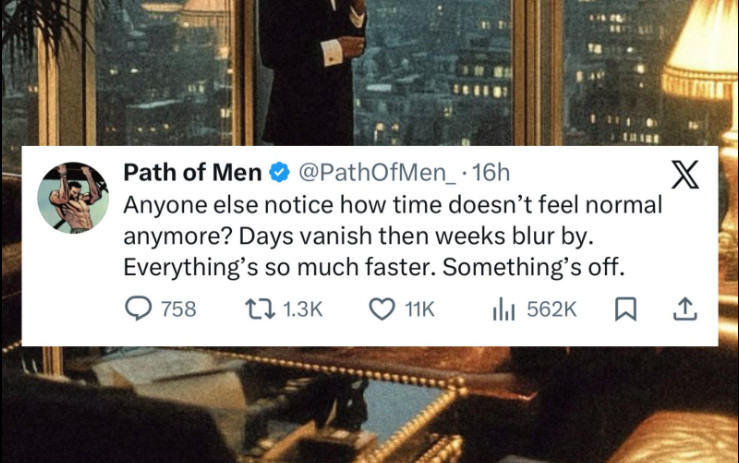Click the man in suit in background photo
The image size is (739, 463).
pos(310,70)
